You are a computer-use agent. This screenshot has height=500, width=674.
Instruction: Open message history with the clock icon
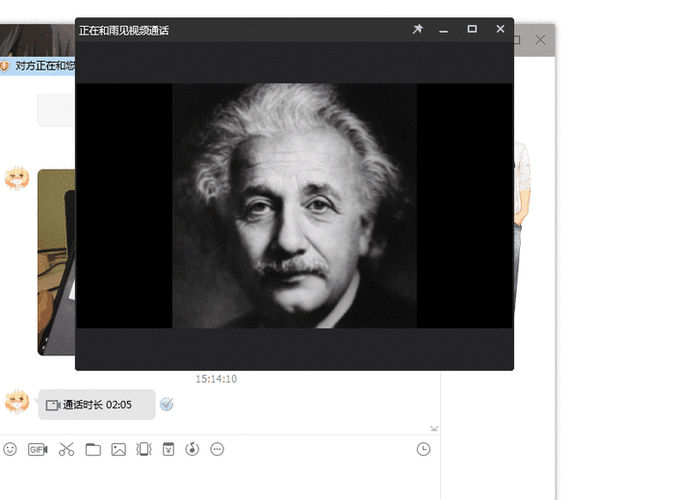pos(424,450)
